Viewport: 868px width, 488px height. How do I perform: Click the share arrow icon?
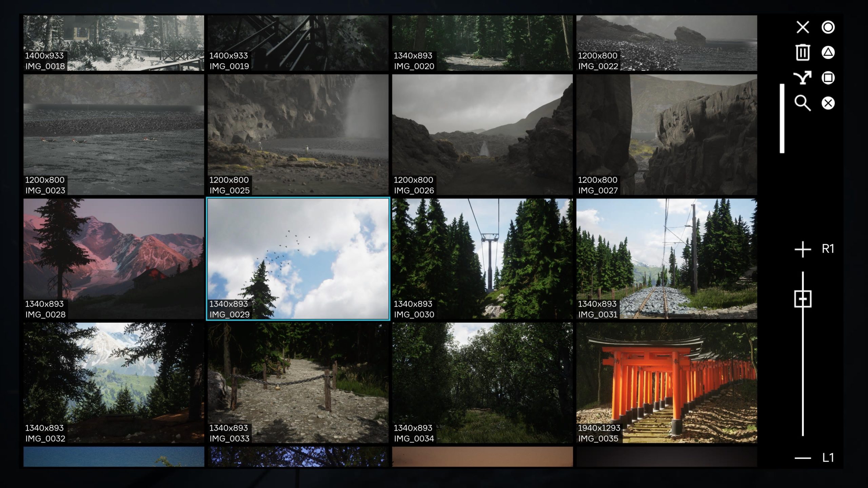(x=803, y=78)
